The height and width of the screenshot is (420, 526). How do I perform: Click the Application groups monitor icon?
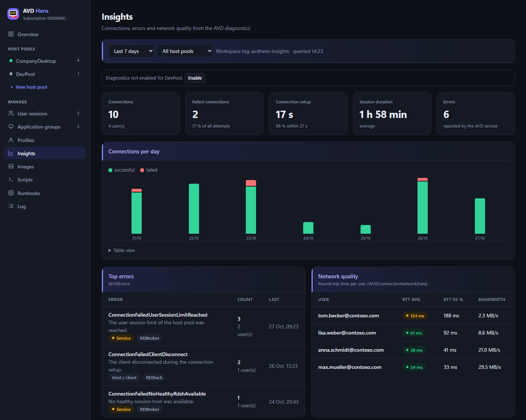(11, 126)
